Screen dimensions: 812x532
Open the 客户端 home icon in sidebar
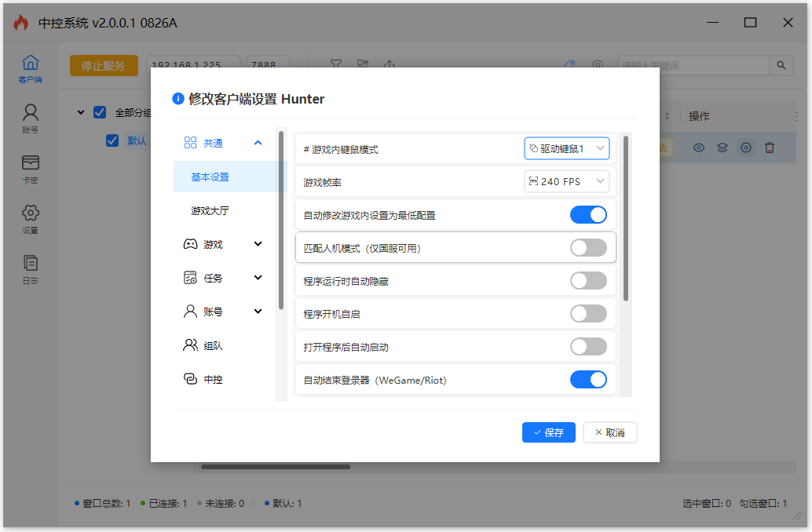pyautogui.click(x=30, y=68)
